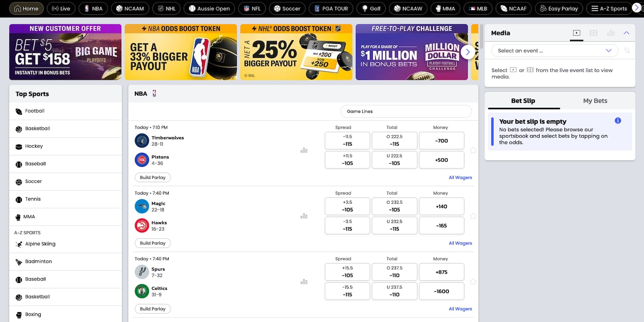The image size is (644, 322).
Task: Open the Golf nav item
Action: click(371, 8)
